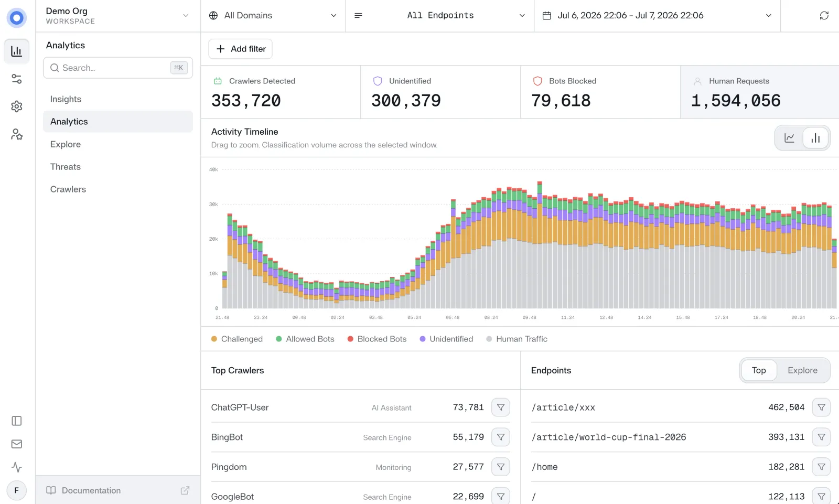Image resolution: width=839 pixels, height=504 pixels.
Task: Click the refresh data icon
Action: [x=824, y=16]
